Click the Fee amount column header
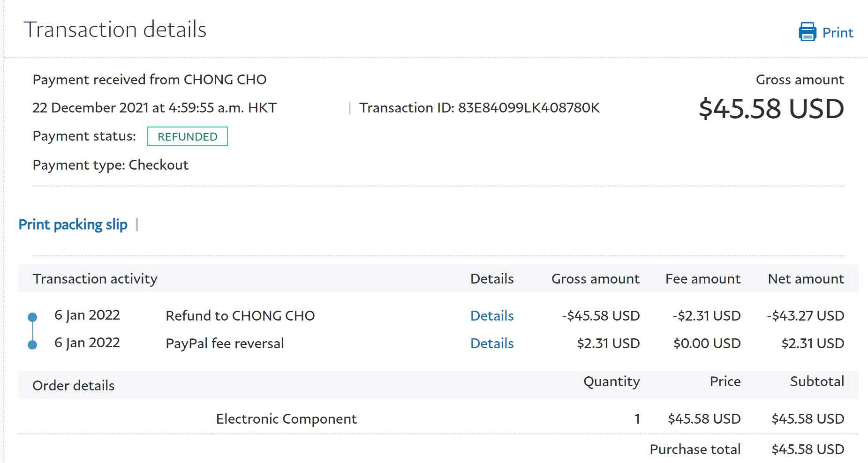 pyautogui.click(x=702, y=279)
